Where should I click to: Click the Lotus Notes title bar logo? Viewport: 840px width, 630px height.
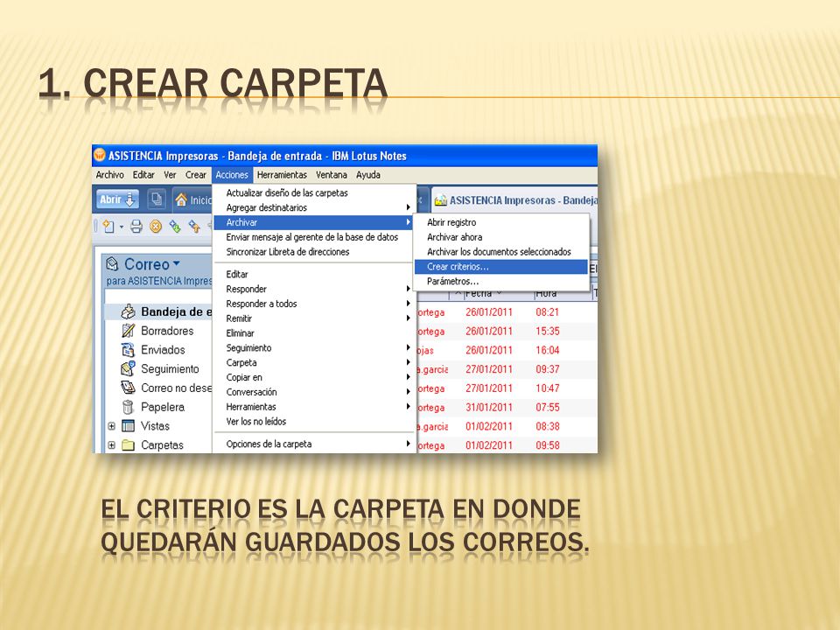click(100, 156)
